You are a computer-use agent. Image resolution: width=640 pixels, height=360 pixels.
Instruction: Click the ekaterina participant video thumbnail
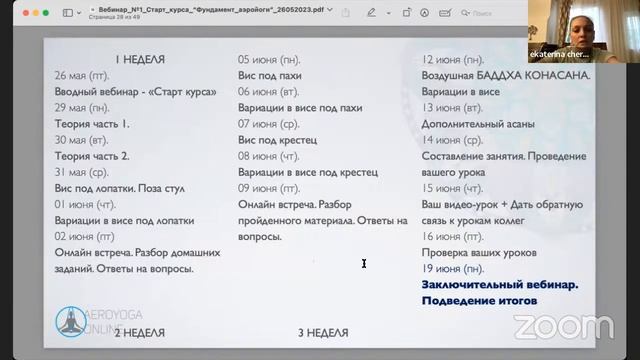584,31
